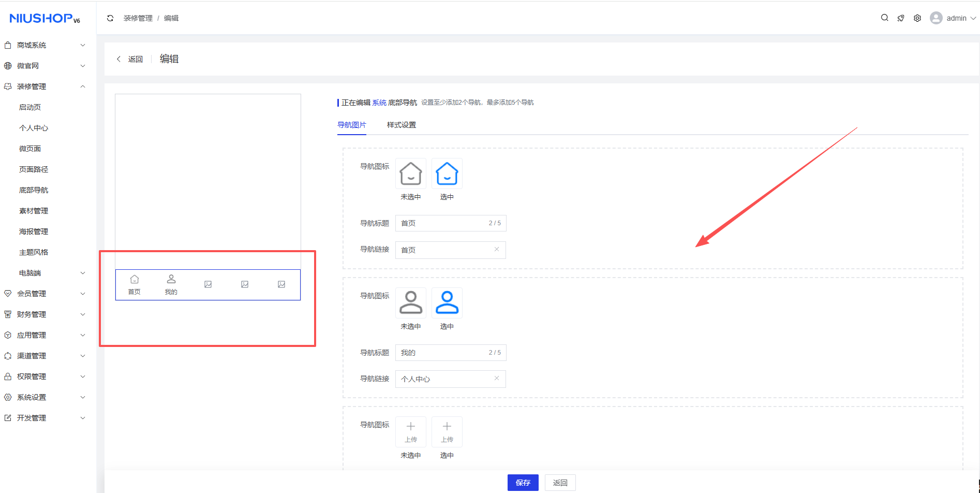The height and width of the screenshot is (493, 980).
Task: Open 底部导航 in the sidebar
Action: coord(34,190)
